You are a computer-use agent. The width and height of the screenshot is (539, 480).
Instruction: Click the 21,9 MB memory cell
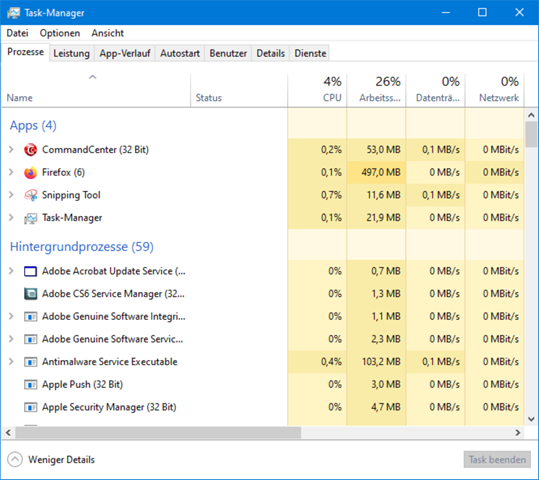(376, 218)
